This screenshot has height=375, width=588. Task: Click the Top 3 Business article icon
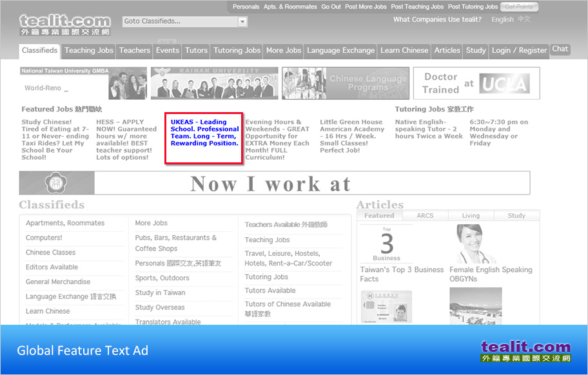pos(386,244)
